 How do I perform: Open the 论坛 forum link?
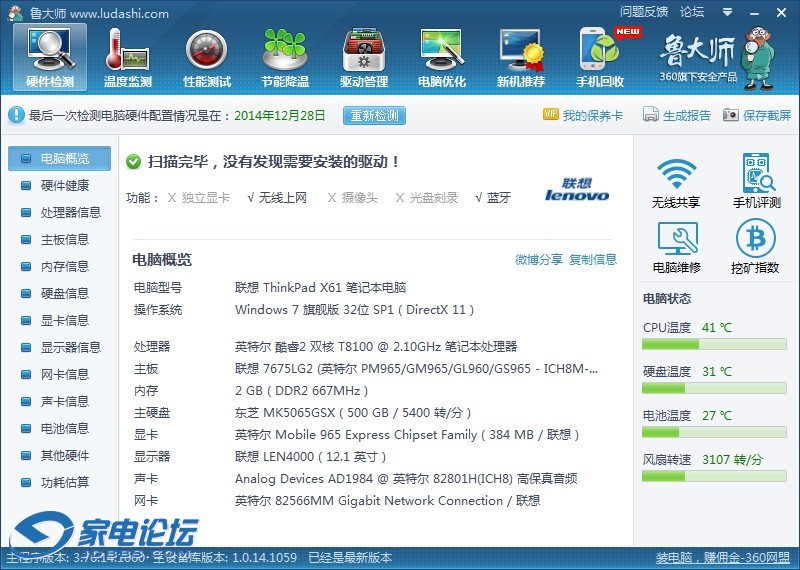click(692, 12)
